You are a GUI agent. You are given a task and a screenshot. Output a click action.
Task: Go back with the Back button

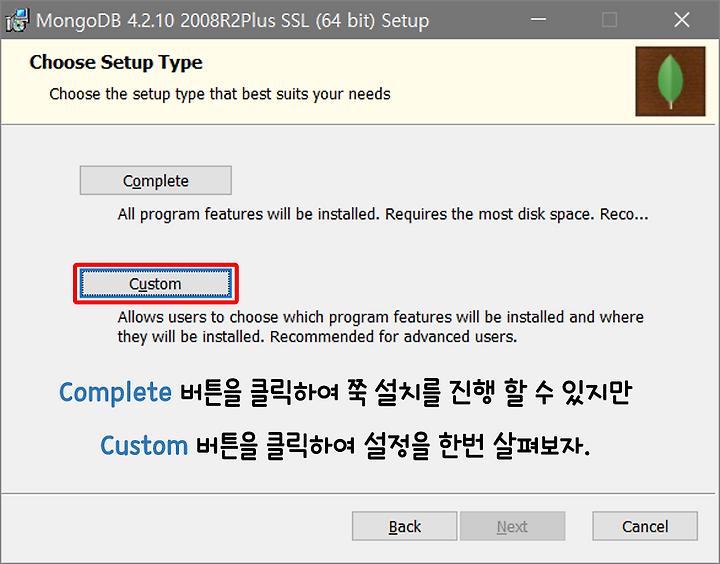tap(405, 526)
